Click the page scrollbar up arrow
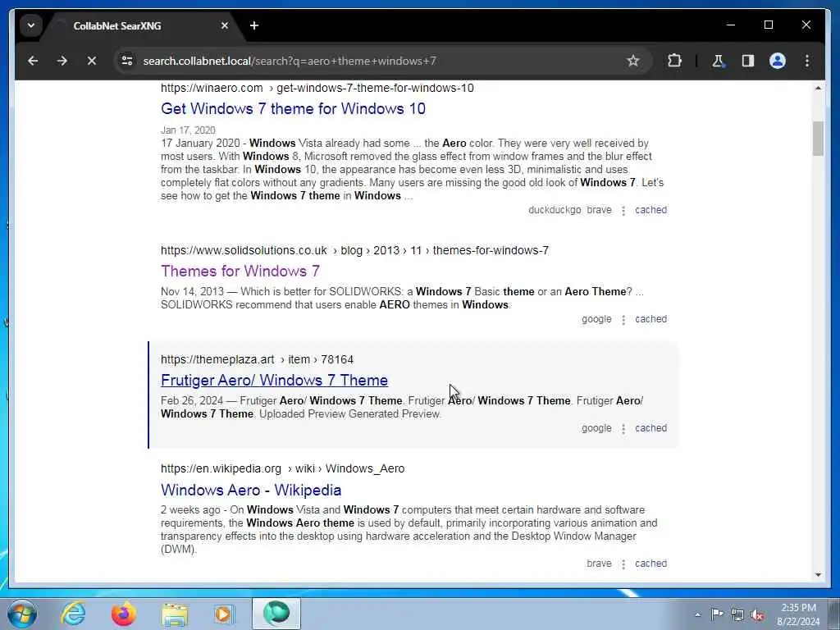 click(818, 88)
